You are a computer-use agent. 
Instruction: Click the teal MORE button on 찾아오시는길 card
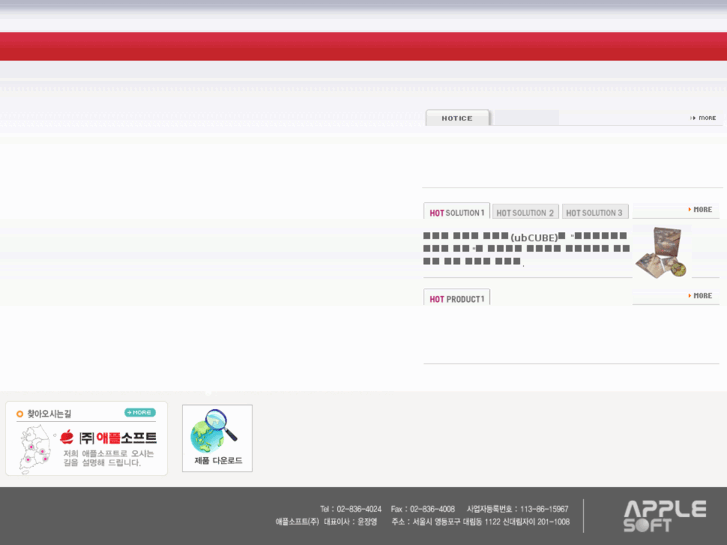(x=140, y=412)
